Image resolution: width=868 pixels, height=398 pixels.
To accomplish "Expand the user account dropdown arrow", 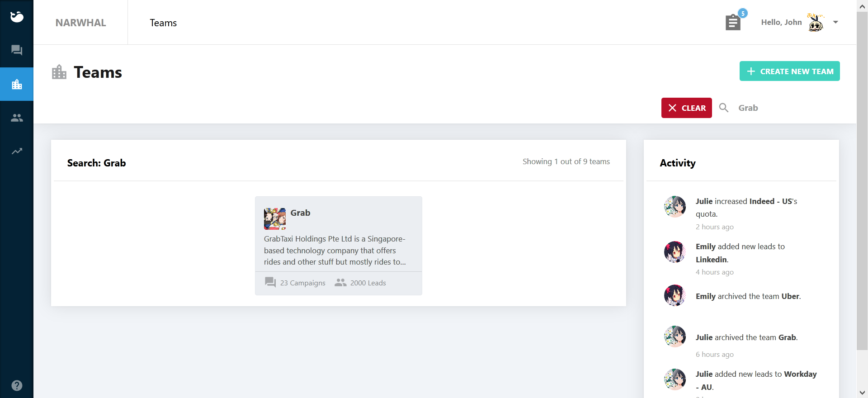I will tap(835, 22).
